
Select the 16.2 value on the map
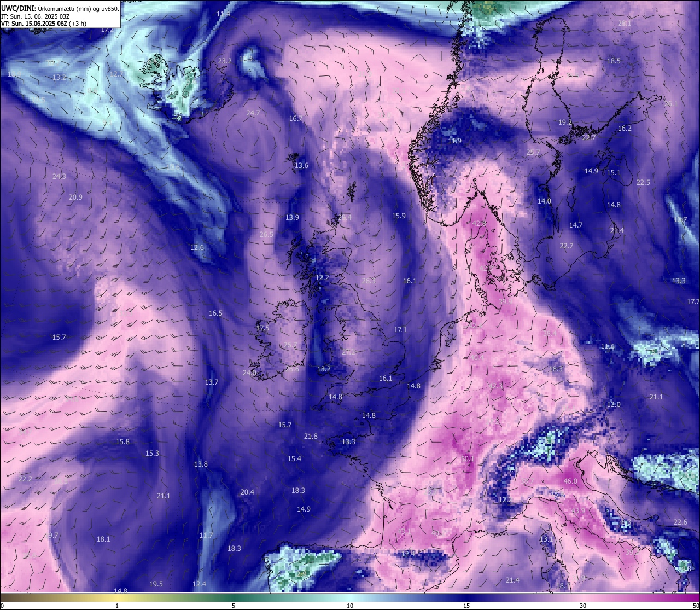625,129
